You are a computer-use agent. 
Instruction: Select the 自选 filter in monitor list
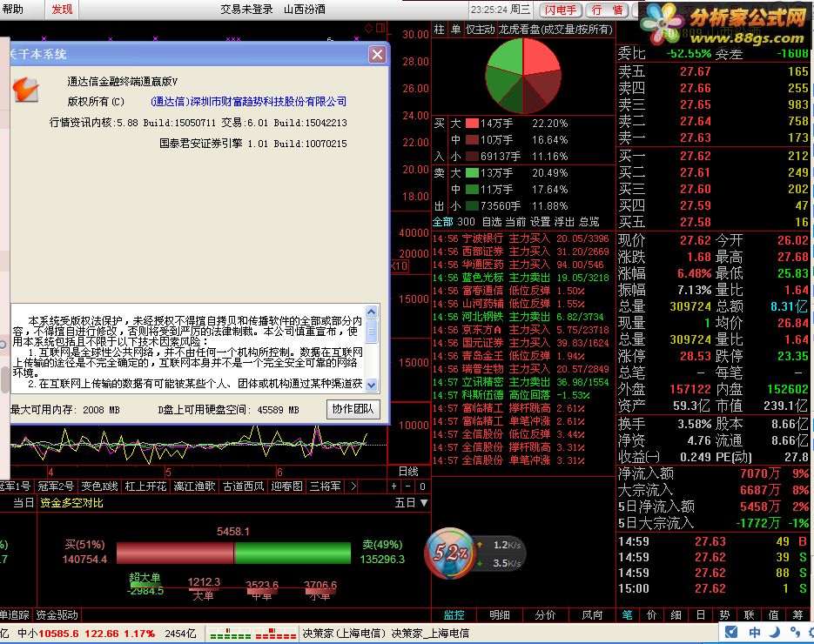[492, 222]
